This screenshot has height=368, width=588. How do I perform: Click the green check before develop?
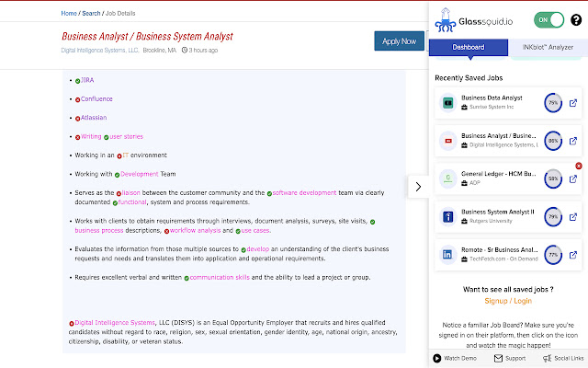pos(243,249)
